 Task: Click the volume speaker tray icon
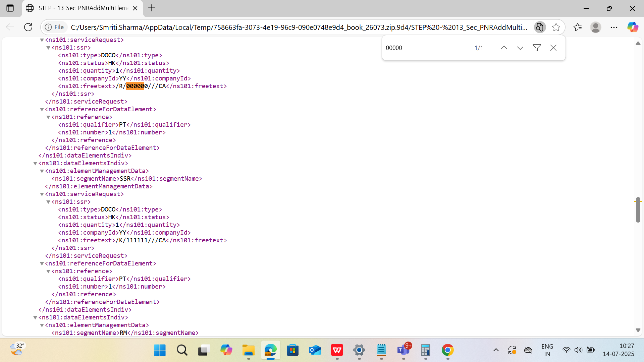coord(578,350)
